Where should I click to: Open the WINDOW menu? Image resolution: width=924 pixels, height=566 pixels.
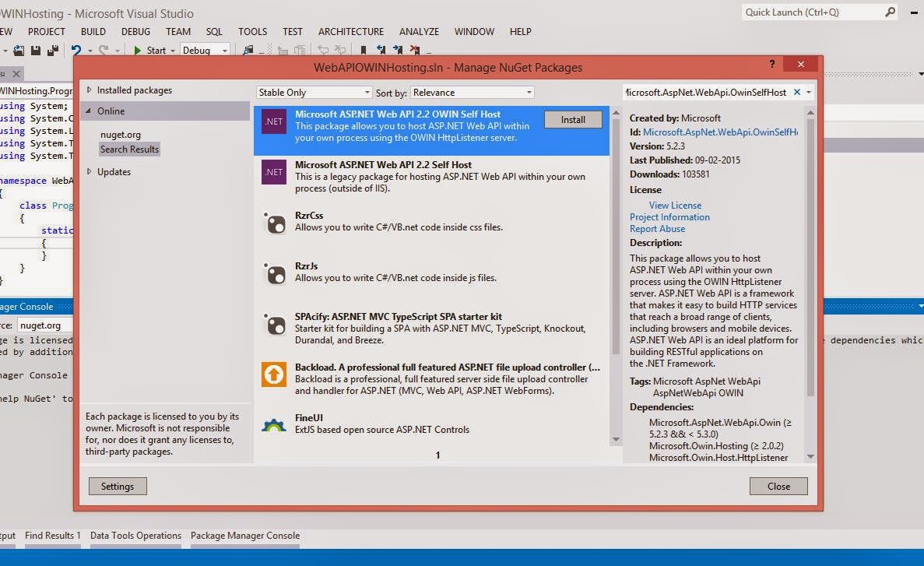[x=474, y=32]
